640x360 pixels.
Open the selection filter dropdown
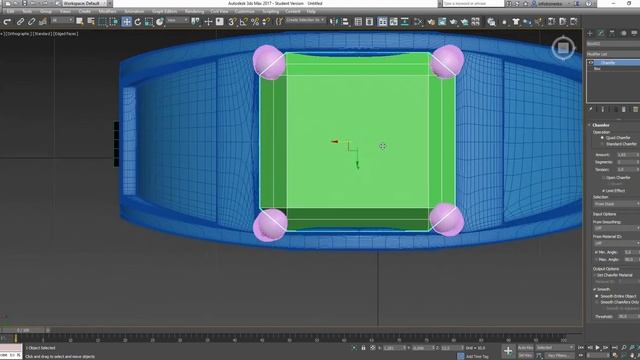(x=62, y=20)
